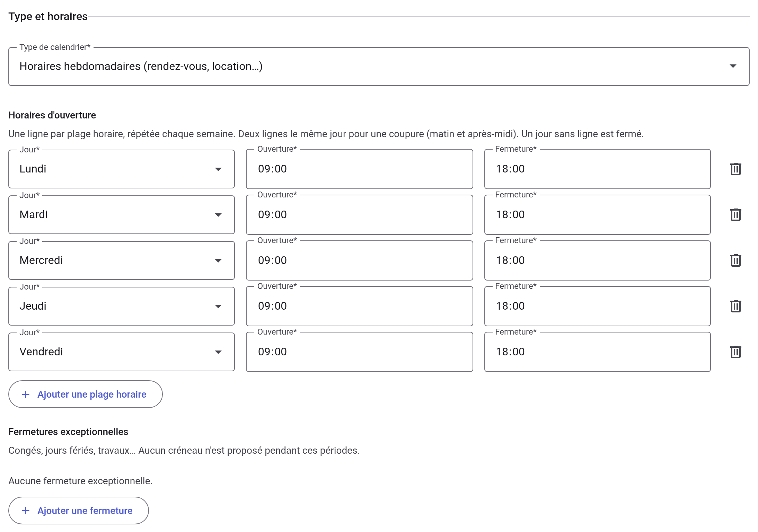The width and height of the screenshot is (758, 532).
Task: Edit the Lundi Ouverture time field
Action: [359, 169]
